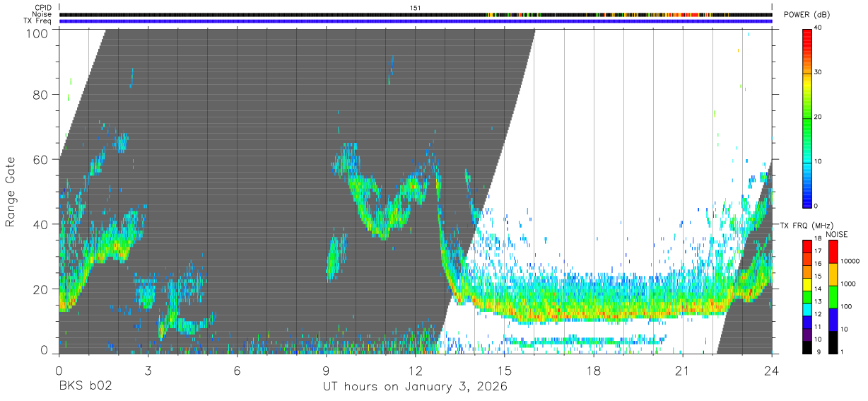Click the 30 tick on POWER scale
The width and height of the screenshot is (868, 401).
tap(819, 72)
